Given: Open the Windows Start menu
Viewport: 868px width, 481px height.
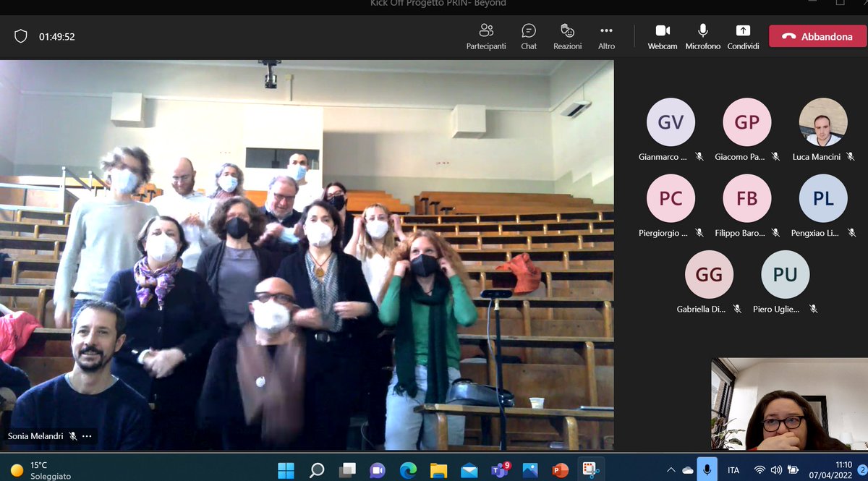Looking at the screenshot, I should click(286, 470).
